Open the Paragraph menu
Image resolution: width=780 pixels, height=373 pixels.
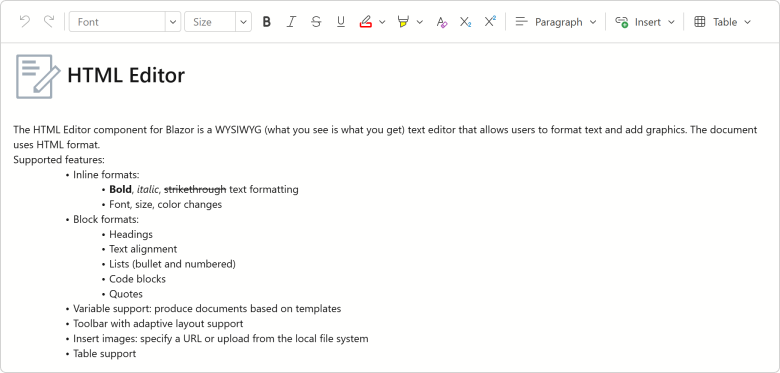[x=556, y=22]
